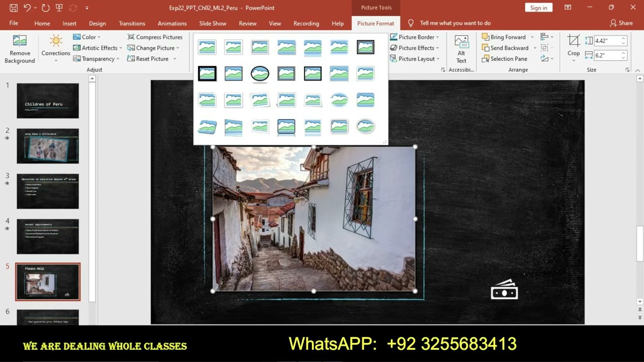
Task: Apply Simple Frame, White picture style
Action: (207, 47)
